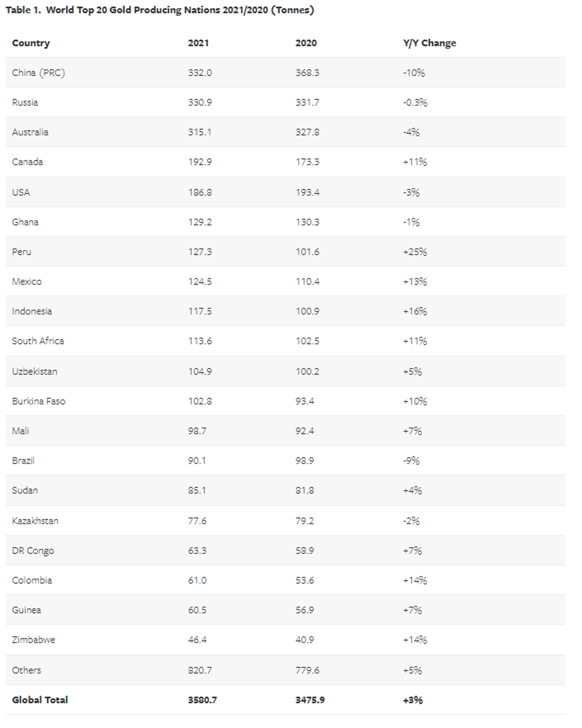Select the USA 2020 value 193.4
The width and height of the screenshot is (582, 728).
pyautogui.click(x=307, y=192)
